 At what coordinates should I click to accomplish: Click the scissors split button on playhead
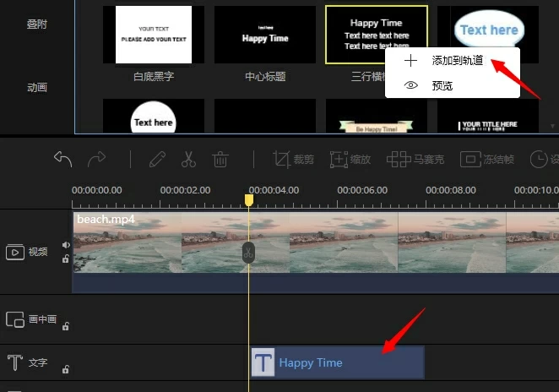point(248,253)
